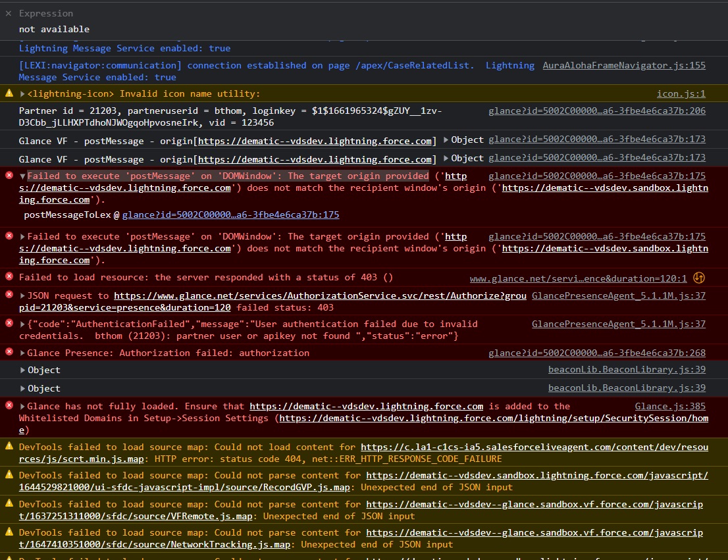Screen dimensions: 728x560
Task: Click the error icon beside 'Glance has not fully loaded'
Action: pyautogui.click(x=9, y=406)
